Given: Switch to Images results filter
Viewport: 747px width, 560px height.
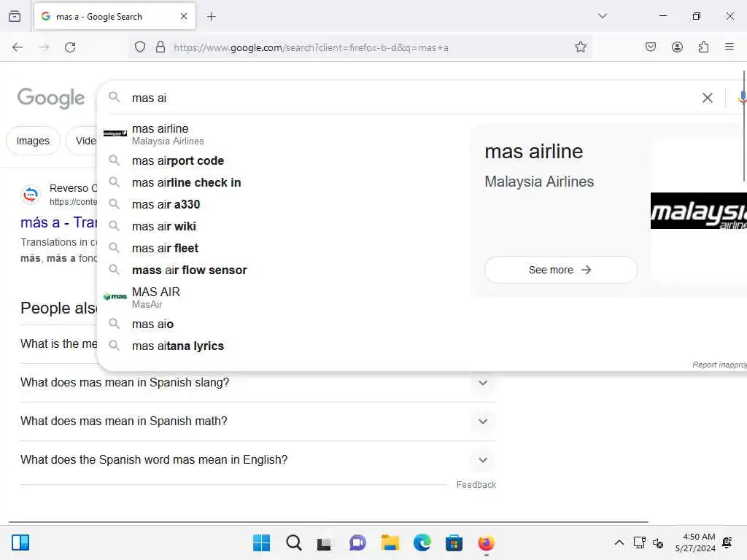Looking at the screenshot, I should 33,141.
